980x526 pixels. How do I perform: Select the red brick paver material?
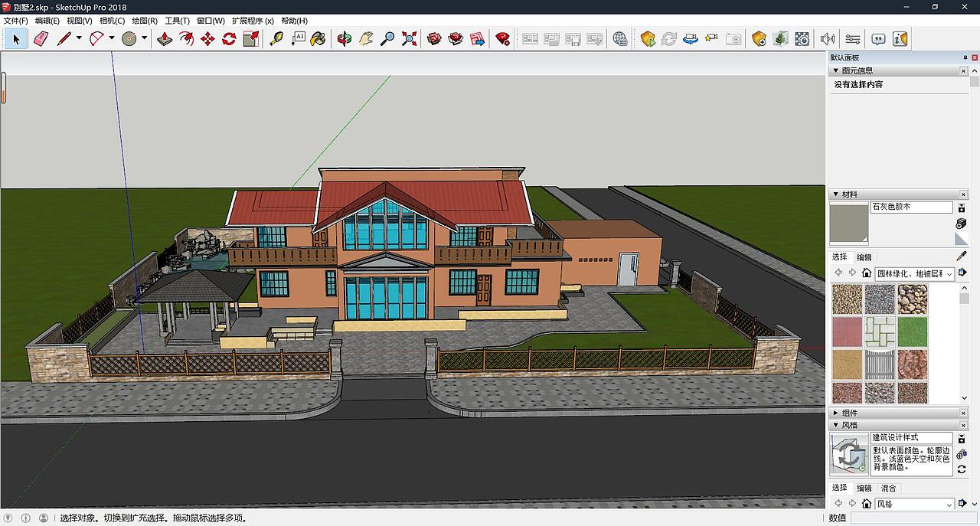[x=847, y=332]
